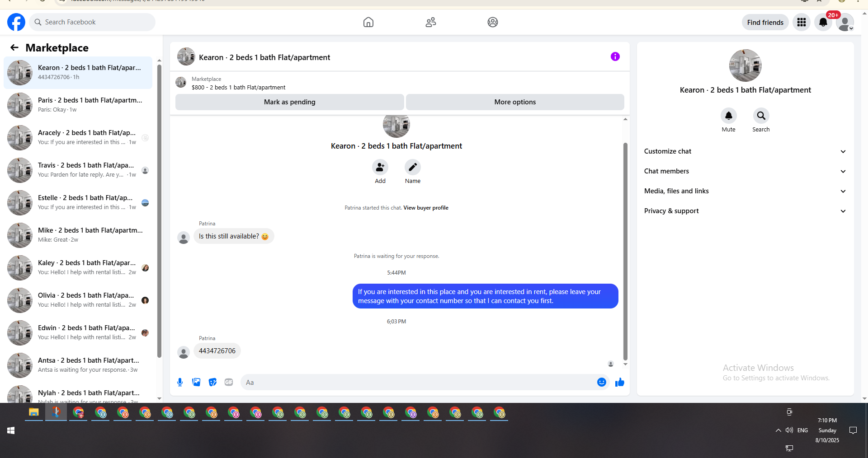Send a thumbs up like
The height and width of the screenshot is (458, 868).
[x=620, y=382]
